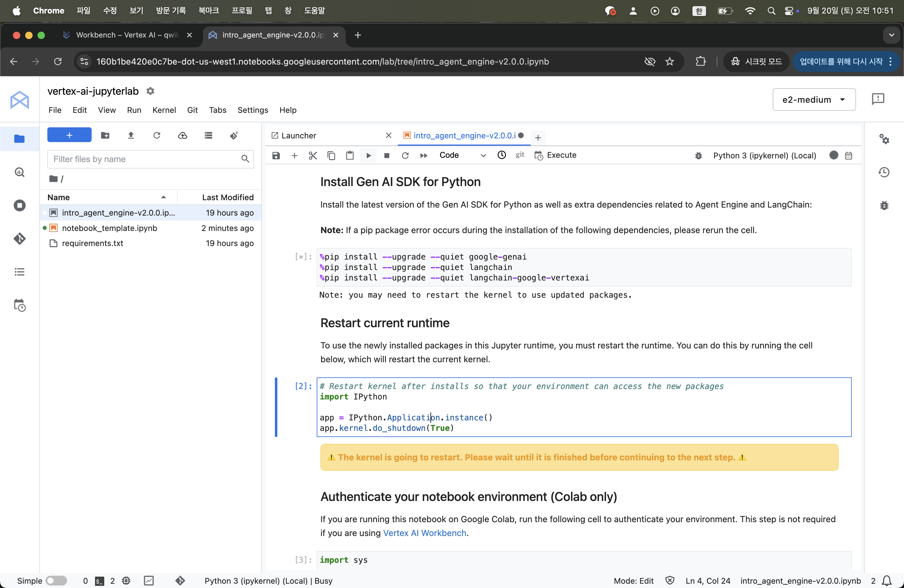Follow the Vertex AI Workbench link

coord(424,533)
